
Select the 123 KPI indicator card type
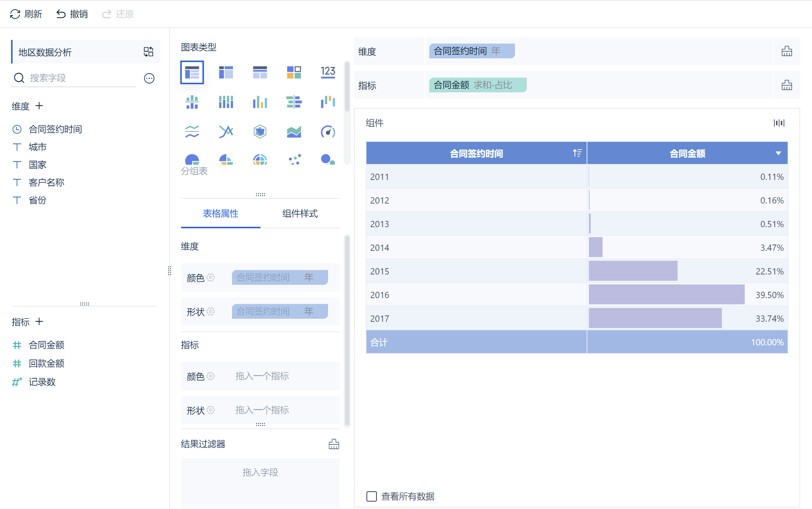click(x=328, y=72)
